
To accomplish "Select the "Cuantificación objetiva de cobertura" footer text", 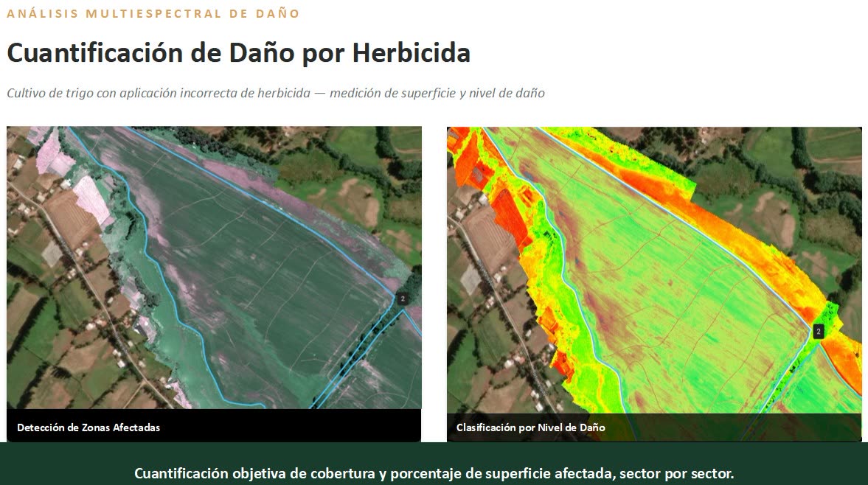I will [434, 473].
